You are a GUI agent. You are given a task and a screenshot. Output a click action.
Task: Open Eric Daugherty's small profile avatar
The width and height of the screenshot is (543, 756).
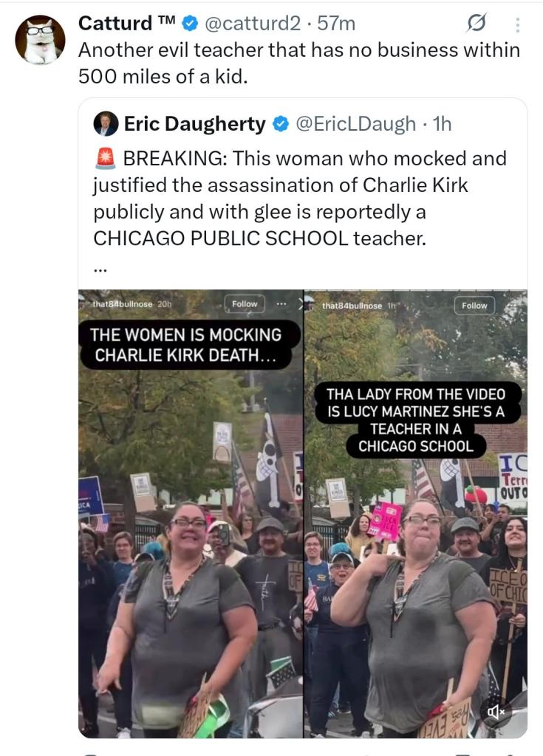point(106,124)
